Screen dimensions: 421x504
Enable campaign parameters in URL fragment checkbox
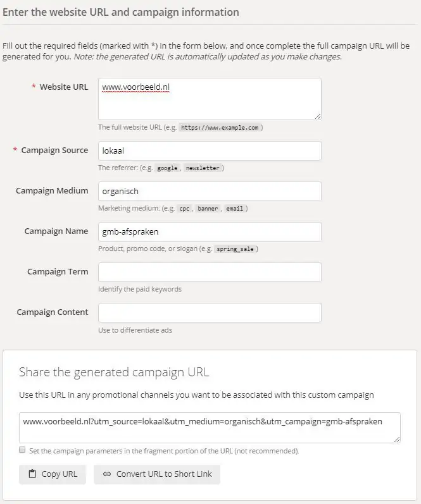(x=22, y=450)
